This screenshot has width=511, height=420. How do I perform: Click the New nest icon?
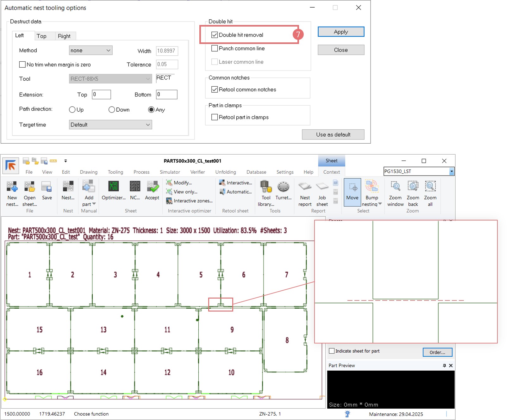point(12,187)
